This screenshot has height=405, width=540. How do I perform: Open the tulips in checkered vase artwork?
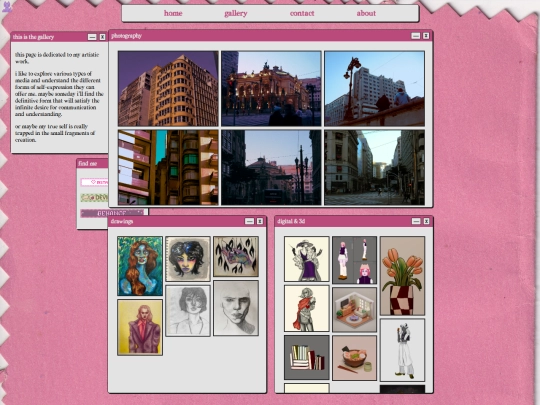click(x=402, y=276)
